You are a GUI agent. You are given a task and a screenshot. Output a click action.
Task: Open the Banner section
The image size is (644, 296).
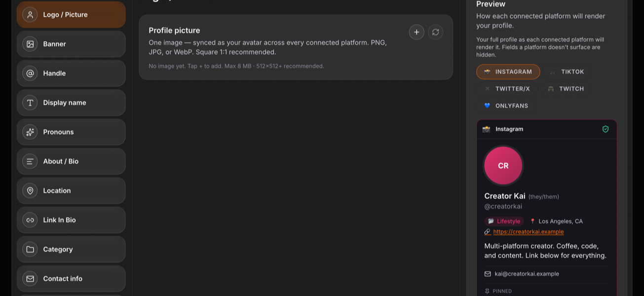click(71, 44)
